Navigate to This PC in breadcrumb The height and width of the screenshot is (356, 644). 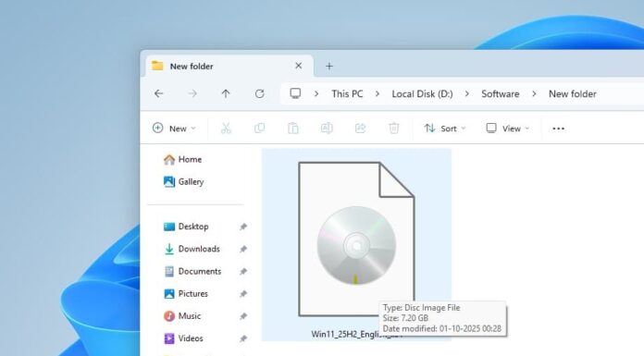click(x=347, y=93)
